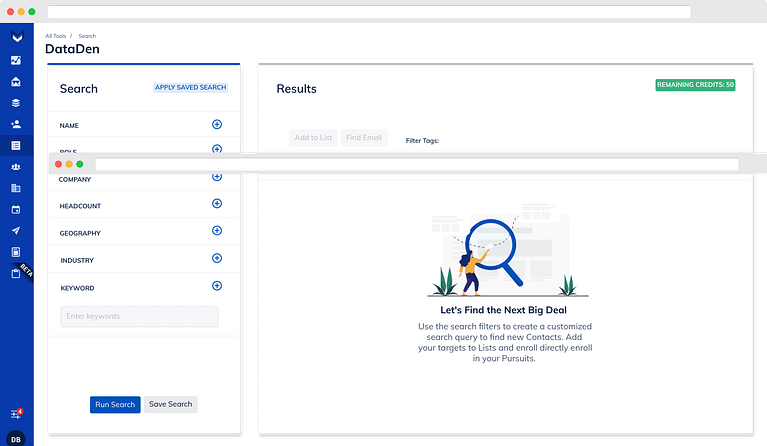Open the DB user avatar menu

click(x=16, y=439)
